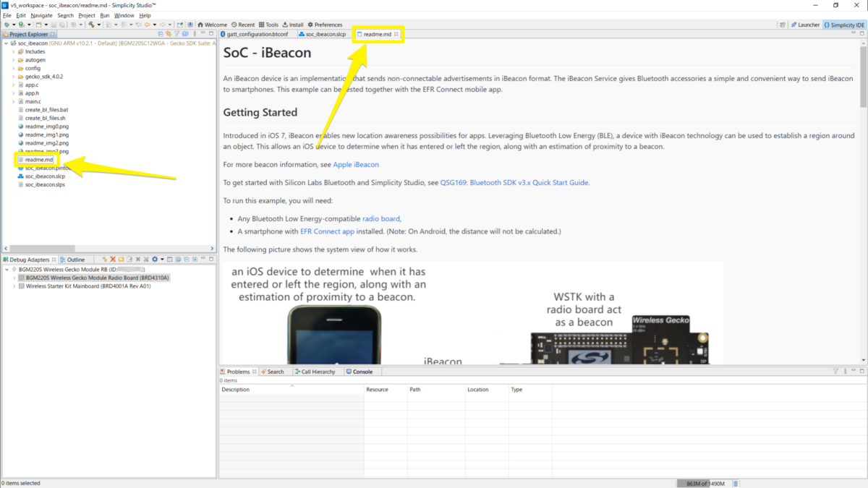Click the Recent clock icon

coord(233,25)
